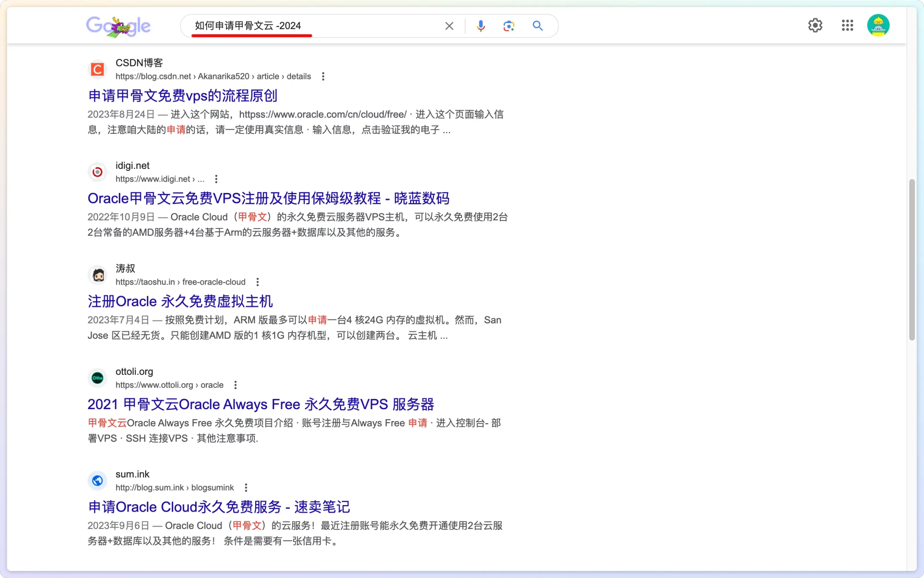The width and height of the screenshot is (924, 578).
Task: Click the 2023年9月6日 snippet date
Action: pos(118,526)
